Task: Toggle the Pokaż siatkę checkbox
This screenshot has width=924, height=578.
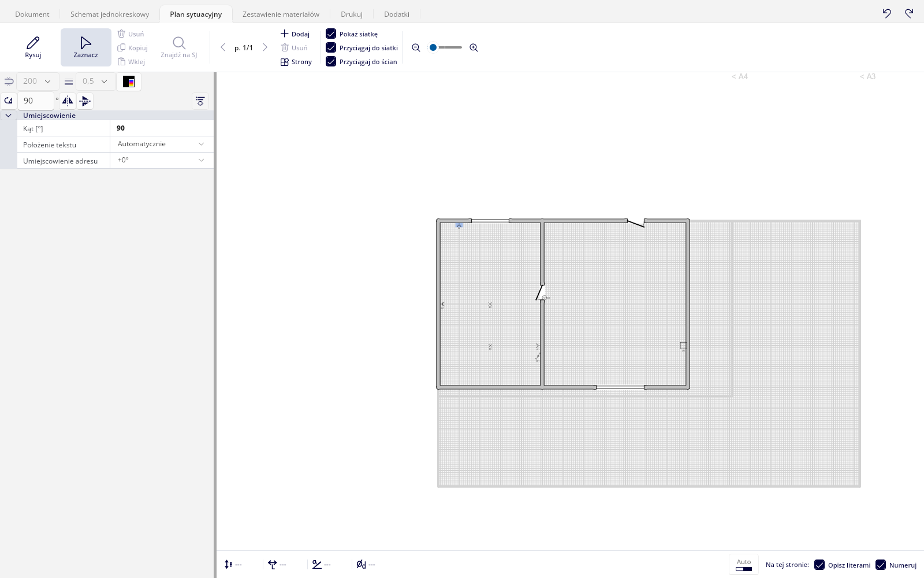Action: click(x=331, y=34)
